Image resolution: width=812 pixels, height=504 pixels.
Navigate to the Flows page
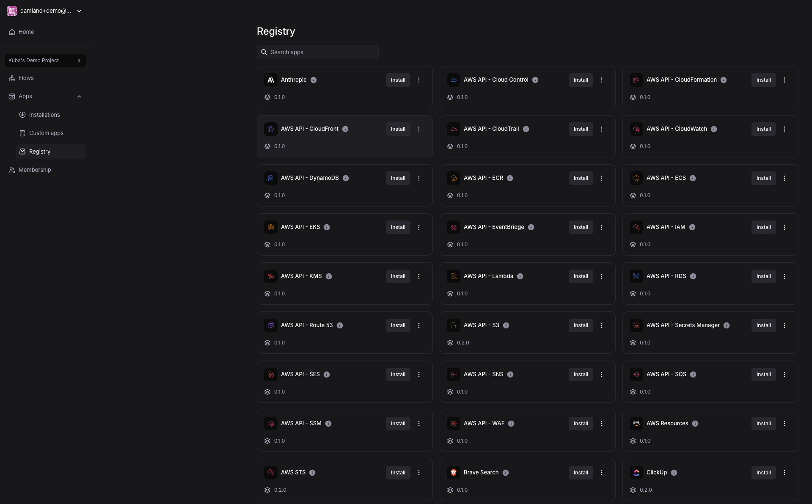[26, 78]
